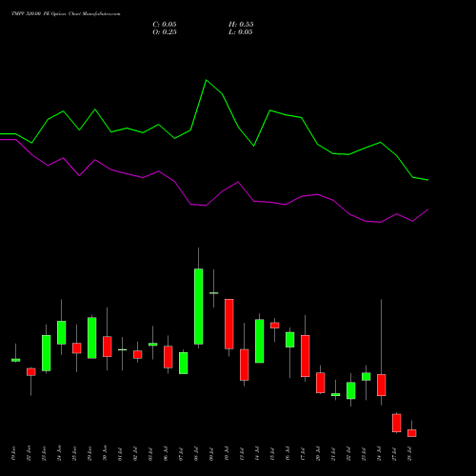This screenshot has height=476, width=476.
Task: Click the "03 Jul" date axis label
Action: [150, 454]
